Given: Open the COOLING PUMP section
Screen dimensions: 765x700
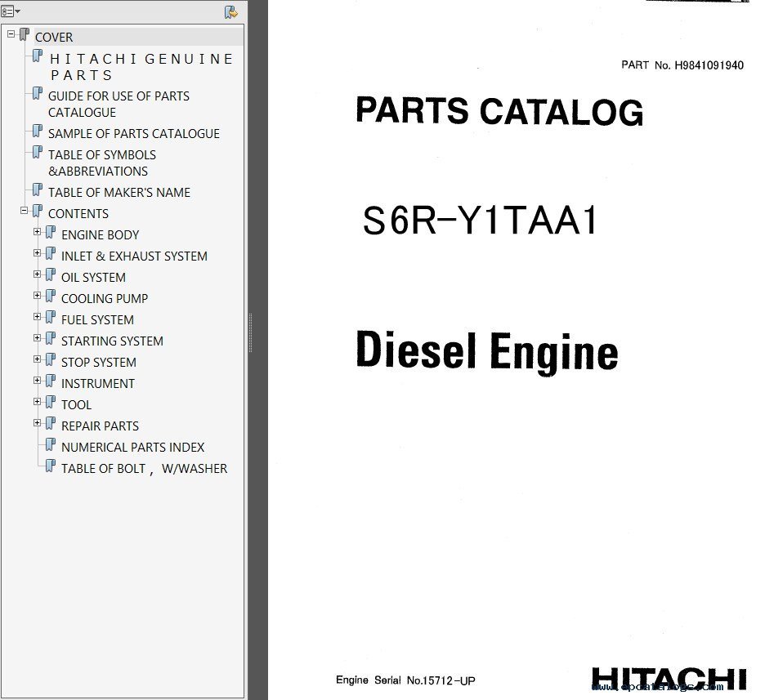Looking at the screenshot, I should [105, 298].
